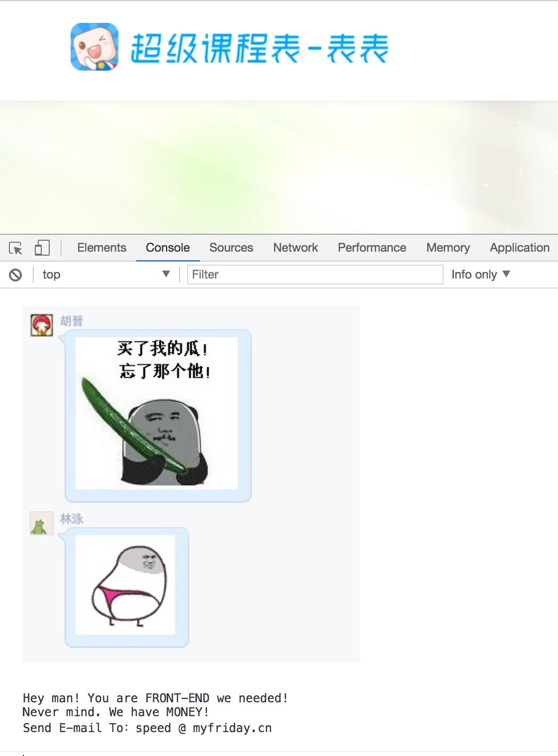Image resolution: width=558 pixels, height=756 pixels.
Task: Click the 超级课程表 mascot logo icon
Action: point(94,47)
